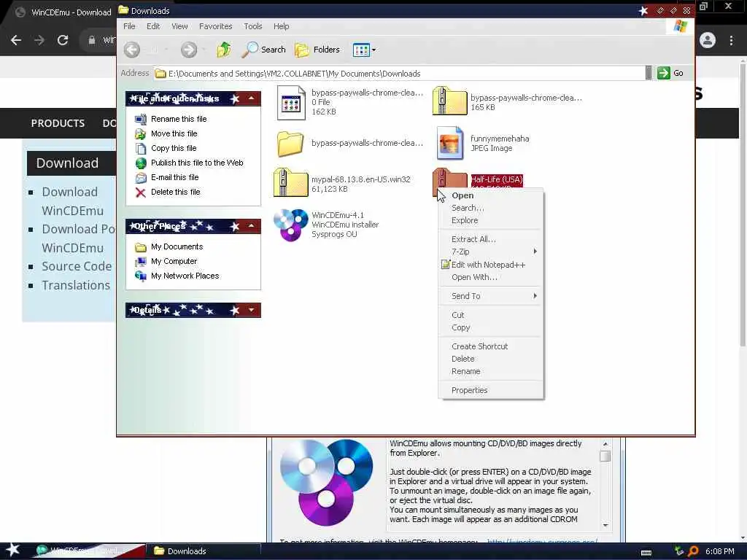The height and width of the screenshot is (560, 747).
Task: Choose Delete in the context menu
Action: [491, 359]
